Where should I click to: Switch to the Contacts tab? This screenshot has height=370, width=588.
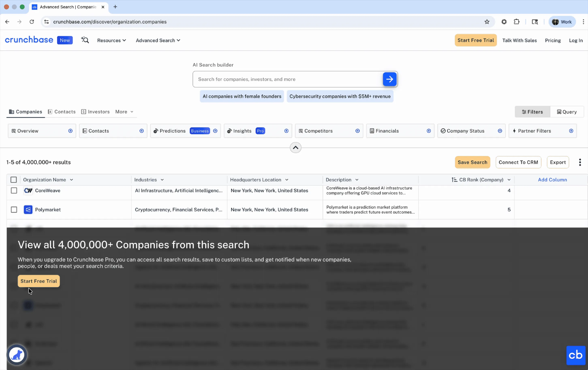(x=62, y=112)
